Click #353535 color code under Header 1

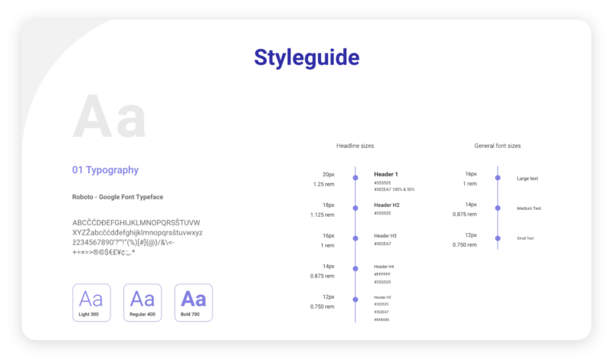pyautogui.click(x=382, y=182)
